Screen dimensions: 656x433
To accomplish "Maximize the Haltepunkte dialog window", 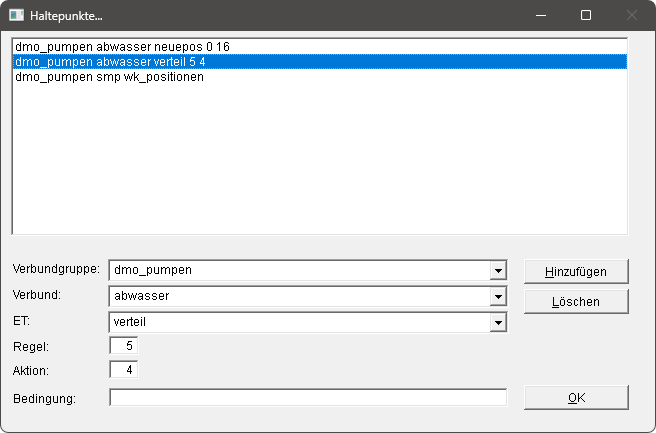I will [586, 16].
